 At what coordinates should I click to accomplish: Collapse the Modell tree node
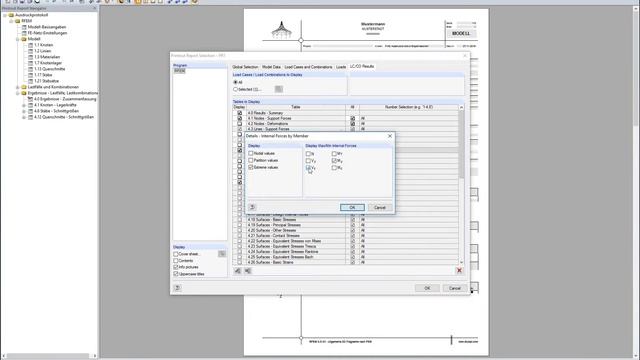click(x=18, y=39)
